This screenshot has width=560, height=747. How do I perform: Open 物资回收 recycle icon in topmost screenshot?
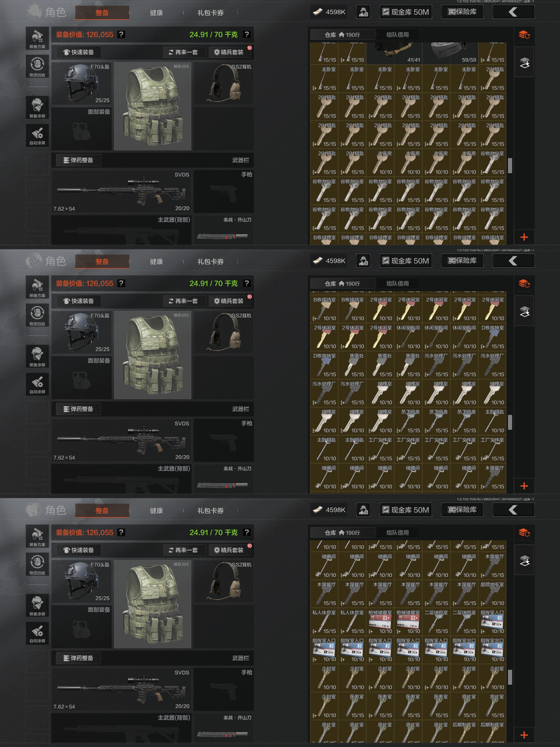(x=37, y=67)
